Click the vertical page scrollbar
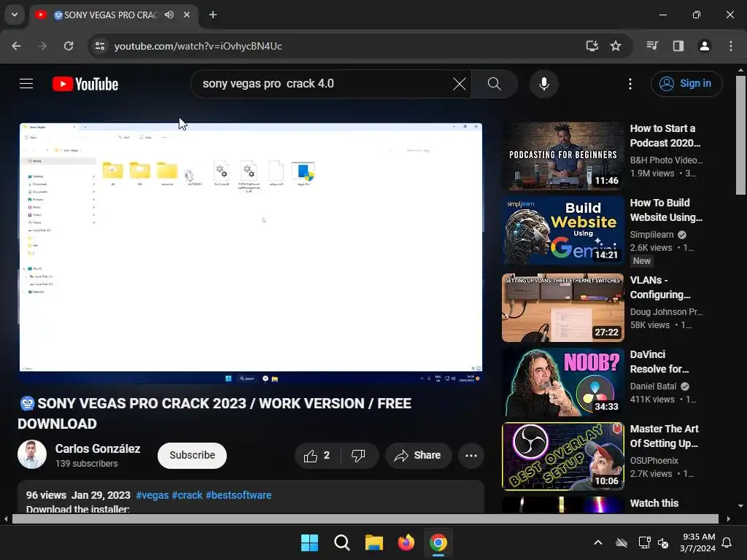 740,135
